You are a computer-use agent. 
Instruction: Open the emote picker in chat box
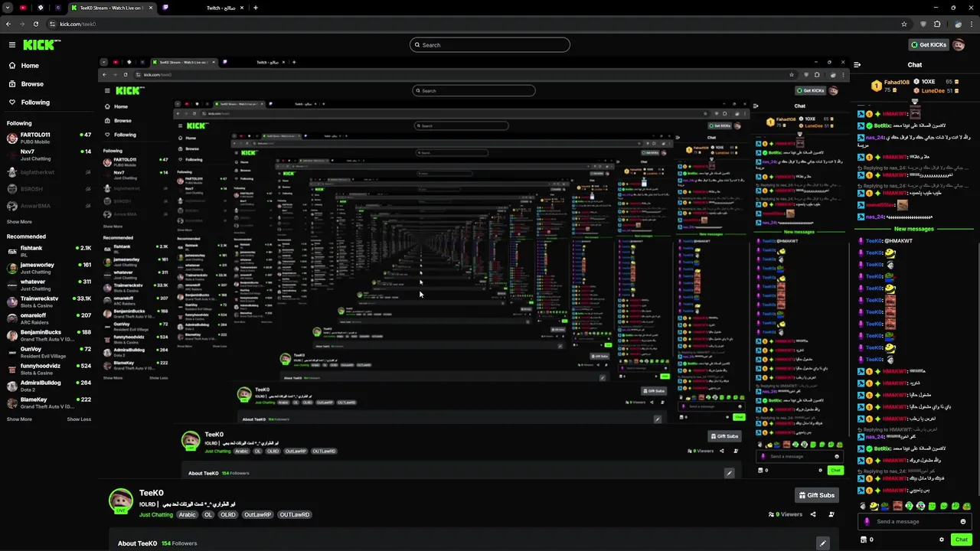click(963, 521)
